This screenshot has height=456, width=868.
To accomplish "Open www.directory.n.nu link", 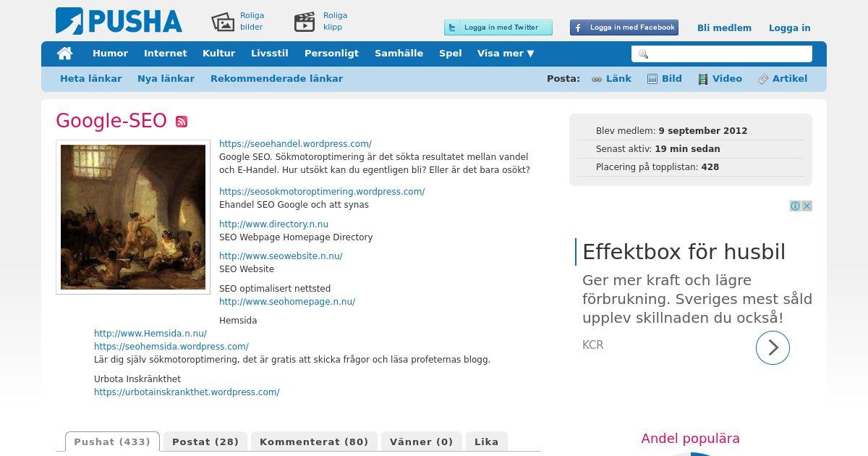I will [273, 224].
